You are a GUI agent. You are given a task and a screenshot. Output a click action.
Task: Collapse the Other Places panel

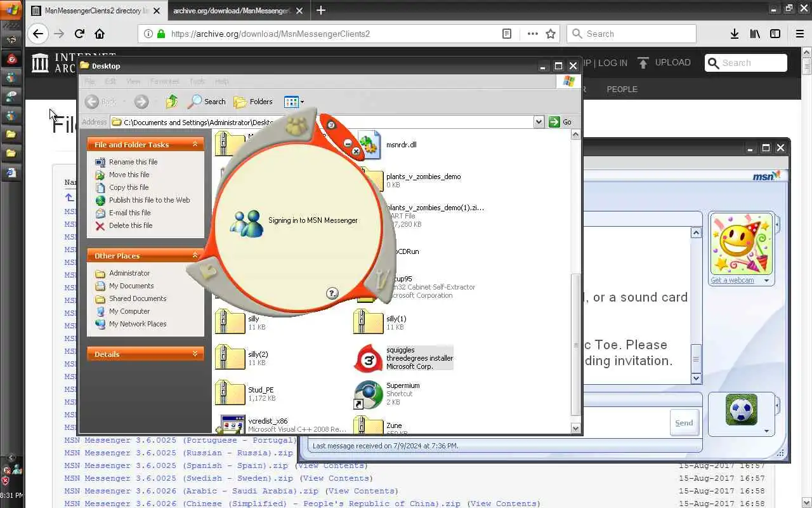[x=195, y=256]
